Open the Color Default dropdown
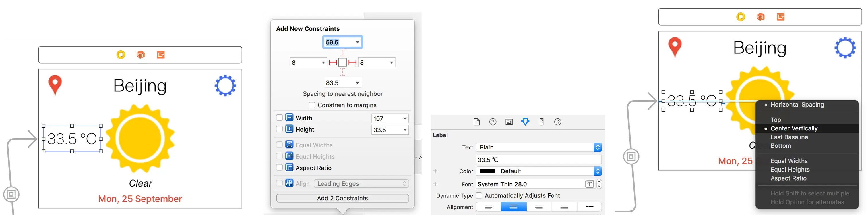868x215 pixels. pos(550,171)
